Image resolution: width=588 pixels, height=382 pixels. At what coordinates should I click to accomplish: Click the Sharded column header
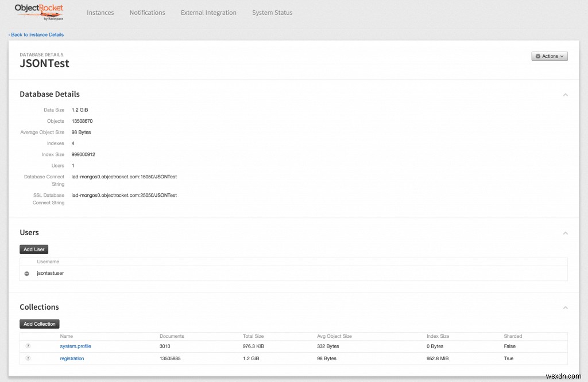click(x=513, y=336)
